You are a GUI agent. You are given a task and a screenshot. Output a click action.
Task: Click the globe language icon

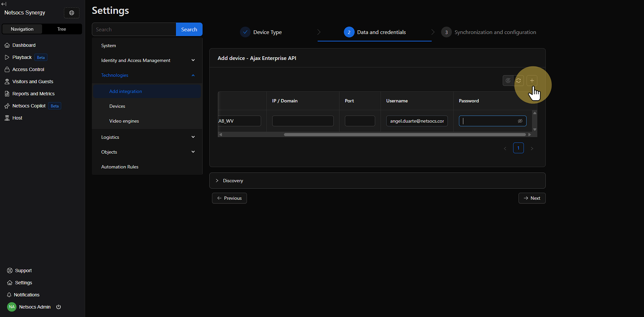(72, 13)
